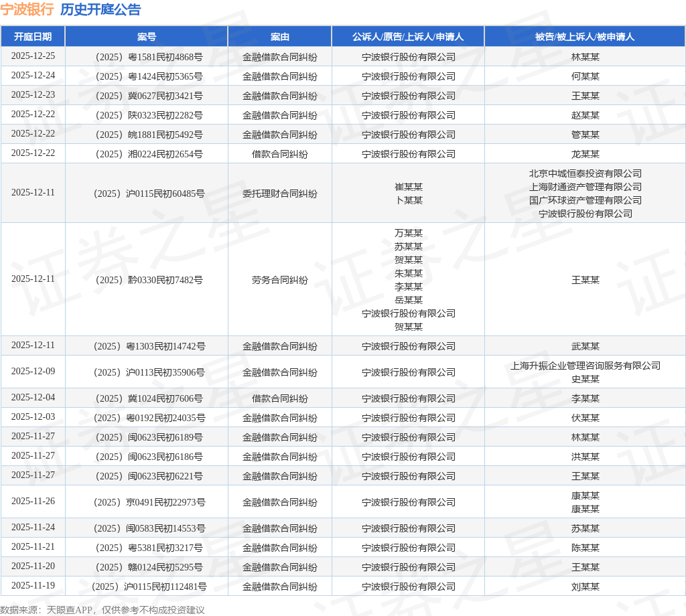The width and height of the screenshot is (686, 616).
Task: Click case number 陕0323民初2282号
Action: point(149,115)
